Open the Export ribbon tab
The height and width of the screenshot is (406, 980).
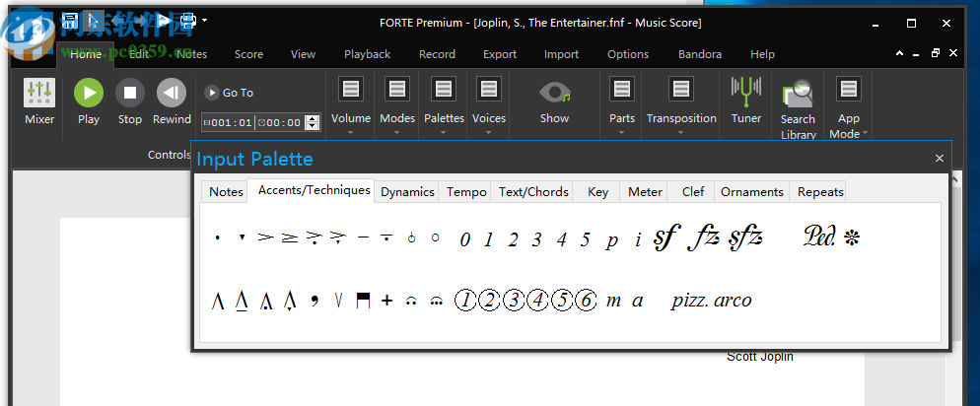click(500, 54)
